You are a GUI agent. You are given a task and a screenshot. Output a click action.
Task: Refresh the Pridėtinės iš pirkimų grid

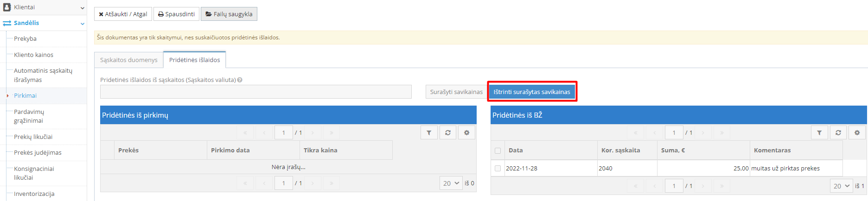(448, 133)
